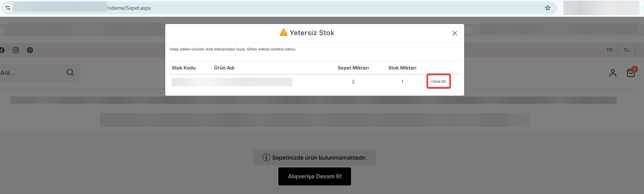644x194 pixels.
Task: Open the Facebook social icon
Action: coord(2,50)
